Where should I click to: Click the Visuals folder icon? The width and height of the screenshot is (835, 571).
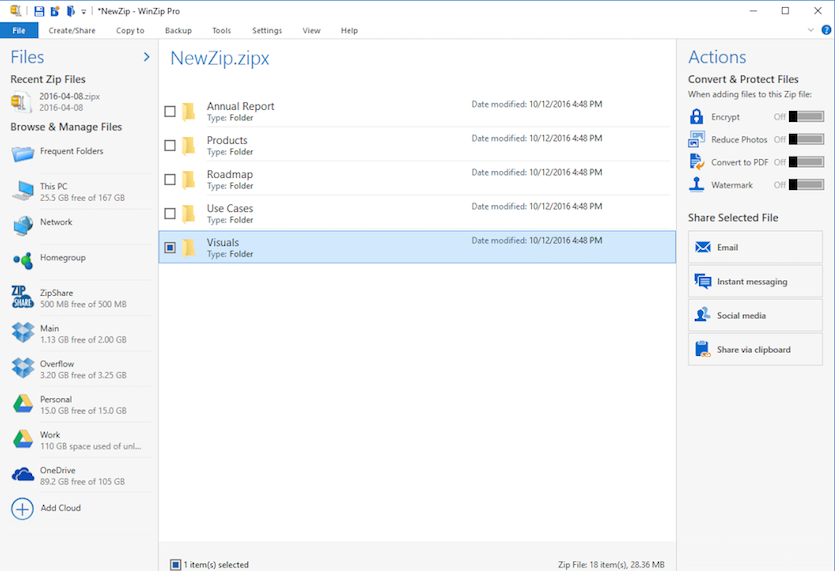(189, 248)
